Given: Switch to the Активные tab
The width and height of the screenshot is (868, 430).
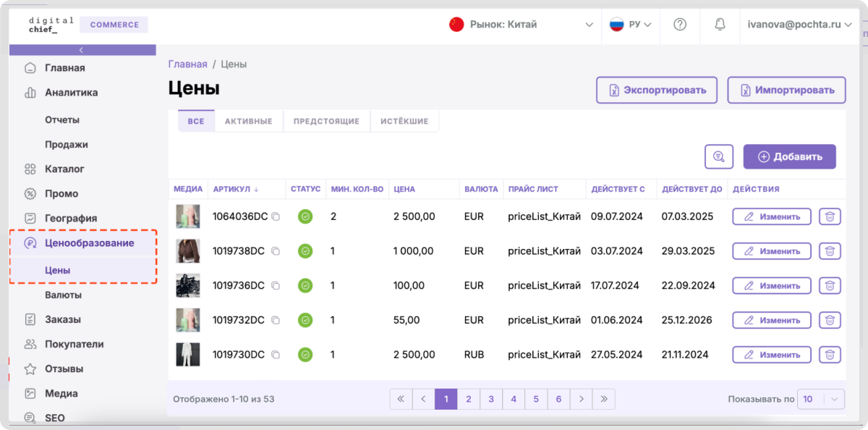Looking at the screenshot, I should pos(248,121).
